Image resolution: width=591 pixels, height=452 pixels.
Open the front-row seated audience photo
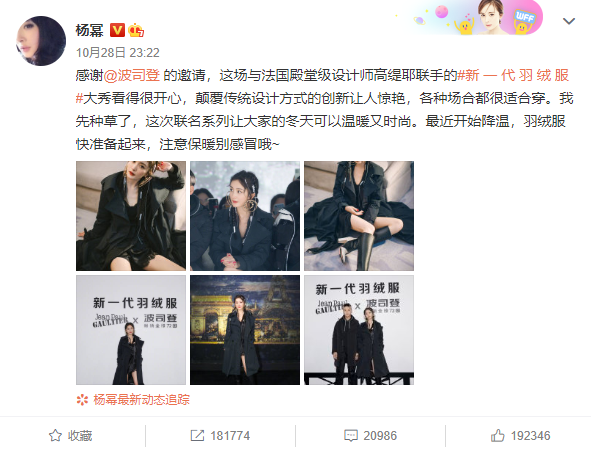pos(245,216)
